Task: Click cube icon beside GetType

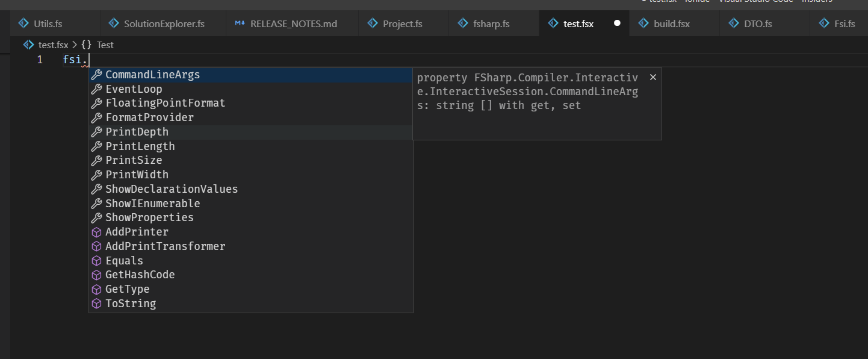Action: 96,289
